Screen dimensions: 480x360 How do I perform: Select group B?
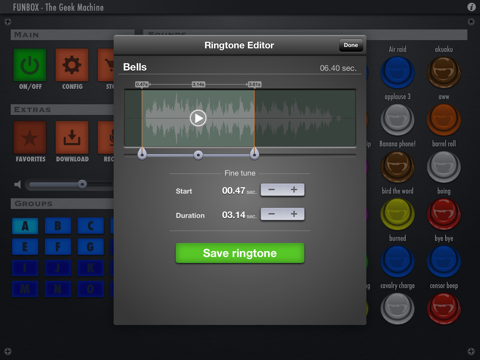(58, 226)
